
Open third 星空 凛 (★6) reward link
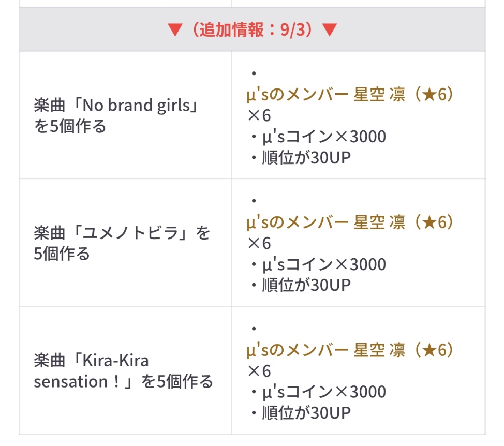tap(350, 350)
